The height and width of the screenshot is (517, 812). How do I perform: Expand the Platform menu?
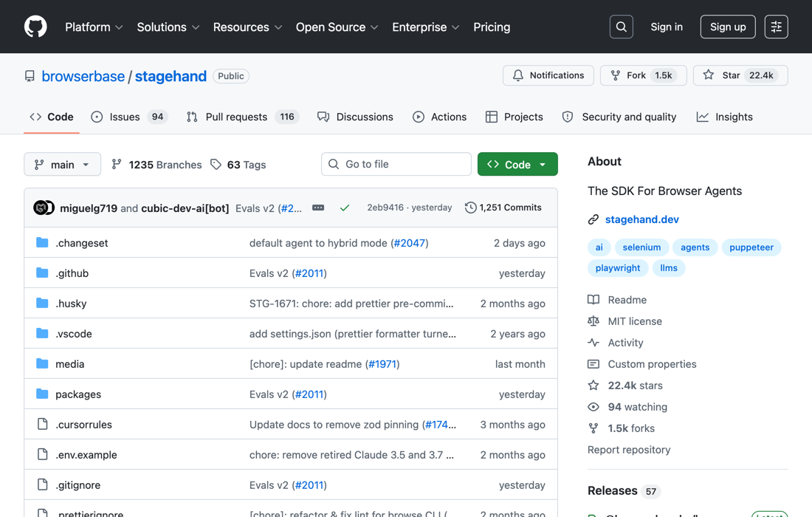[94, 27]
